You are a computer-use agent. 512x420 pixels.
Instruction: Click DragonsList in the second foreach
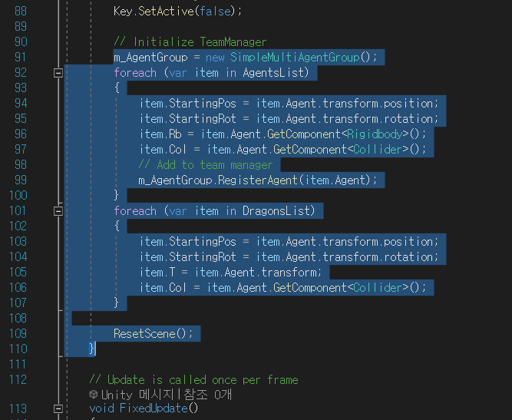pos(276,211)
